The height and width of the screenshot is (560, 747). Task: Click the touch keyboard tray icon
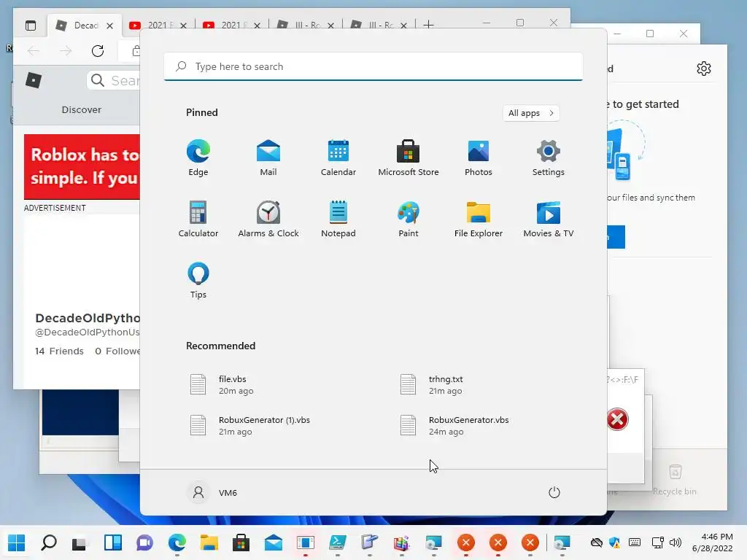[635, 542]
